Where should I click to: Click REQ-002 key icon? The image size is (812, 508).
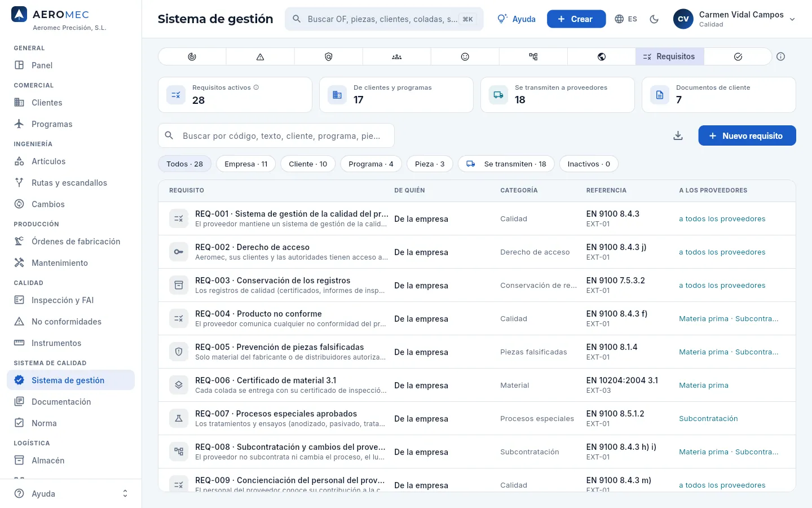click(179, 252)
